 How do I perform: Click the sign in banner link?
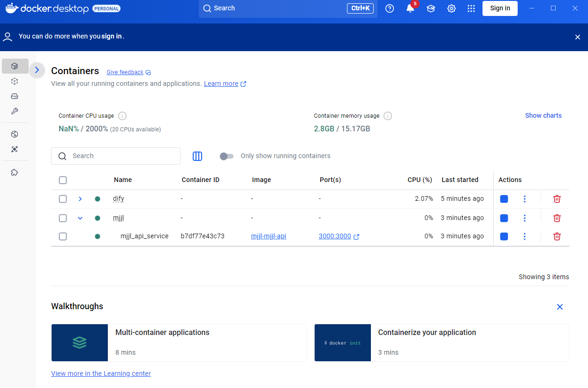pos(112,36)
